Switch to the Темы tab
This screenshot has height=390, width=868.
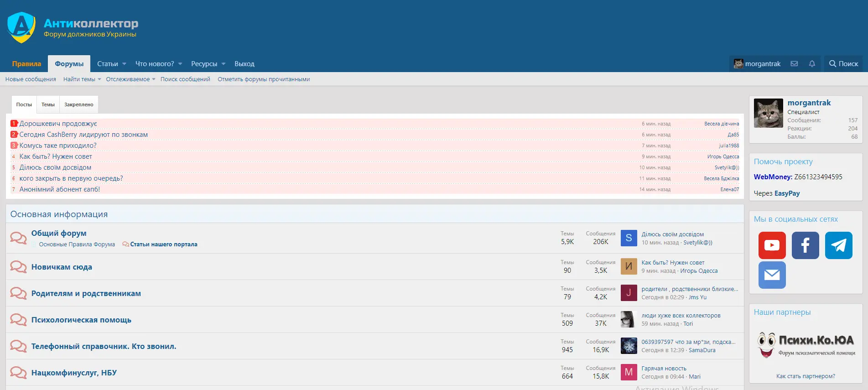pyautogui.click(x=48, y=104)
